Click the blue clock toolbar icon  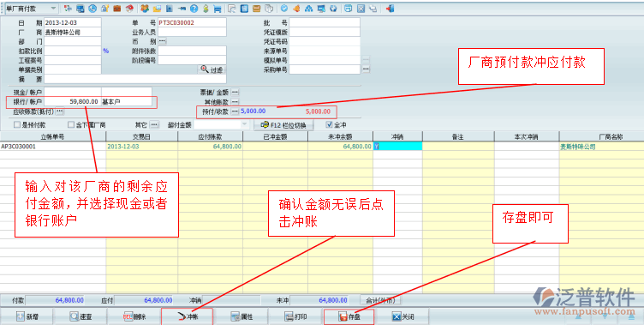[92, 9]
